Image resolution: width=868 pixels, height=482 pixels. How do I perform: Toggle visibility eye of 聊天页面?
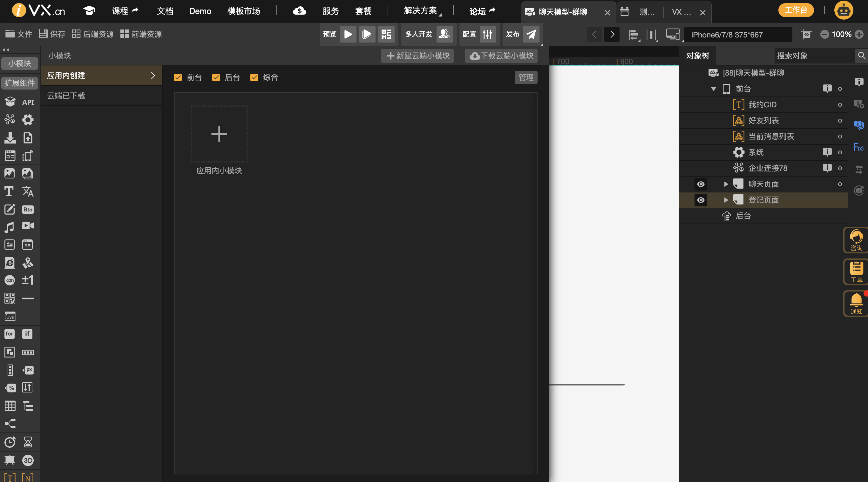click(701, 184)
